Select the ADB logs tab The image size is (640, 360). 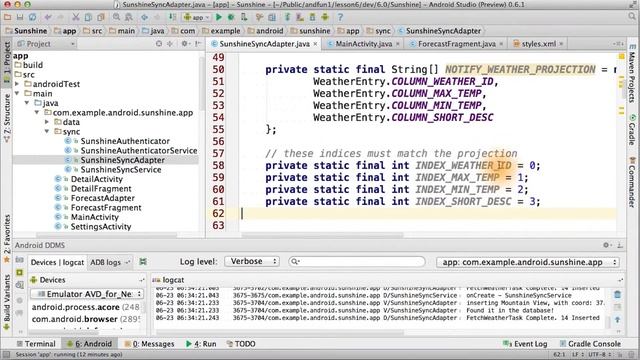tap(109, 262)
